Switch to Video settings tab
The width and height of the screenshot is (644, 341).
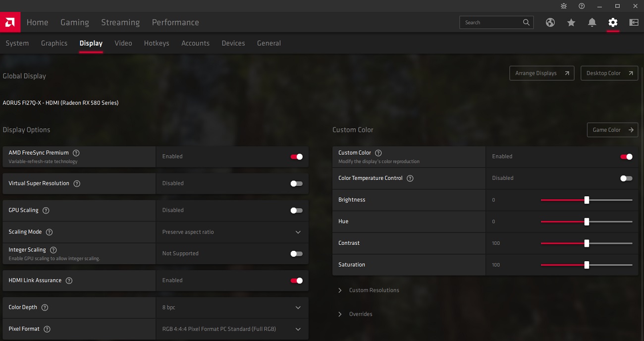123,43
